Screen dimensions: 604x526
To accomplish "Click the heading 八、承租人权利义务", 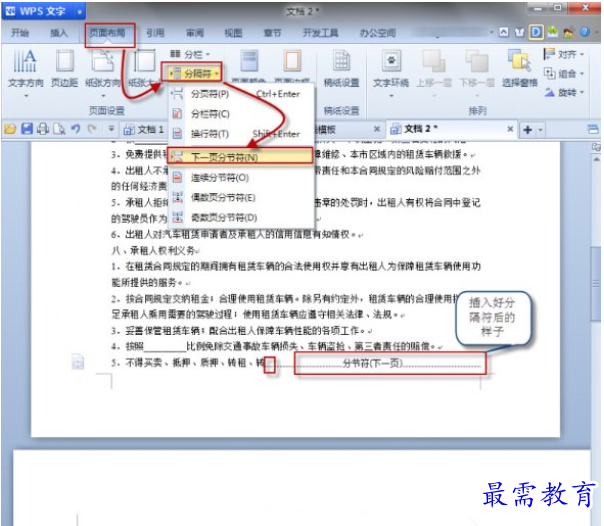I will point(155,251).
